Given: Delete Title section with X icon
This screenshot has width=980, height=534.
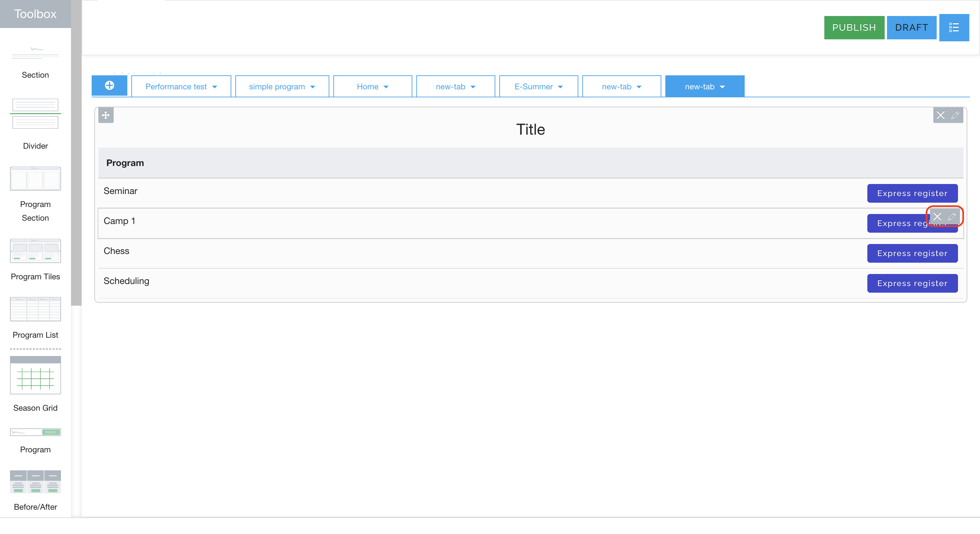Looking at the screenshot, I should (x=940, y=115).
